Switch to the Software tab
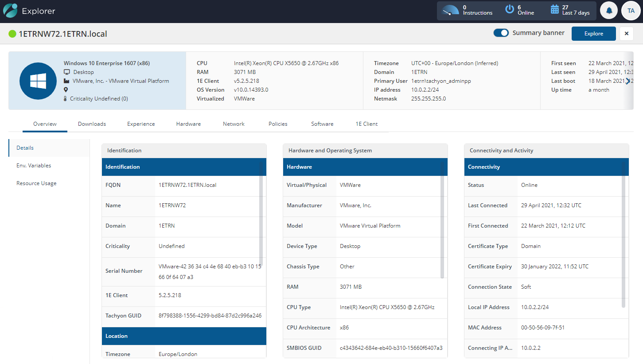 322,124
